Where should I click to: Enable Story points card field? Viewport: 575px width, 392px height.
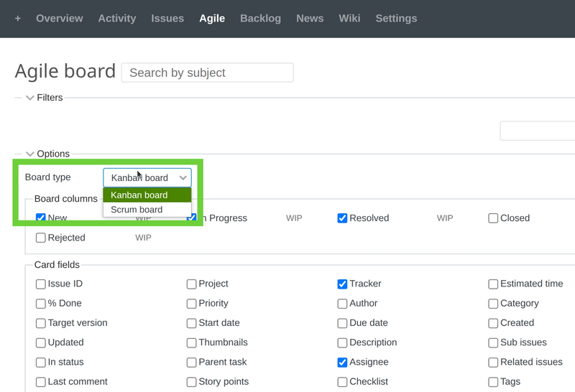coord(192,382)
